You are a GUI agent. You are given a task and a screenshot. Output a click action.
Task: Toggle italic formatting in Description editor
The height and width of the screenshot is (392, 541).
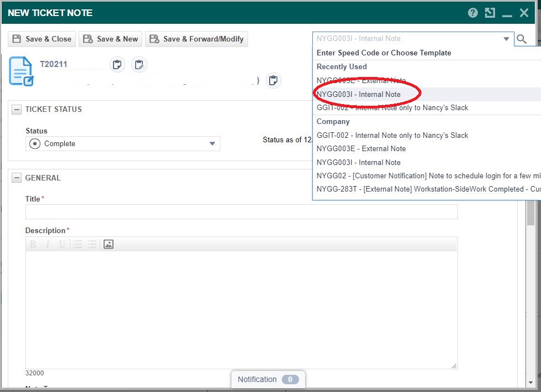point(48,244)
